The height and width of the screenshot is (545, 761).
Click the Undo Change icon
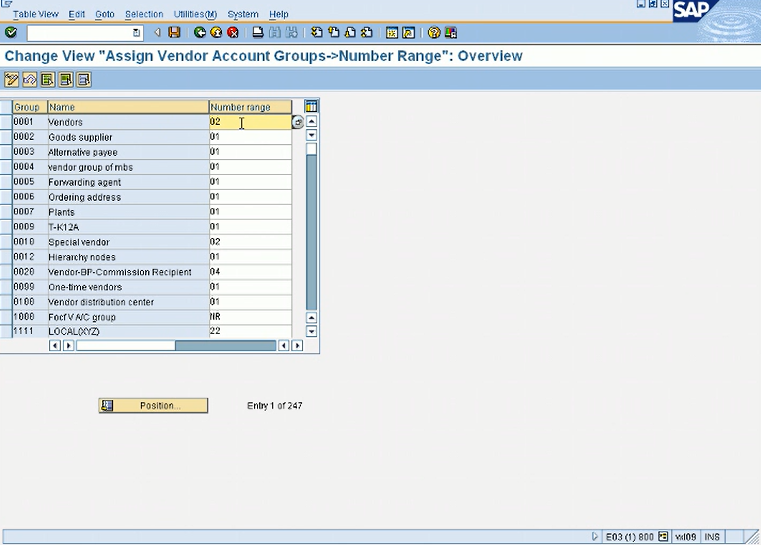point(30,80)
